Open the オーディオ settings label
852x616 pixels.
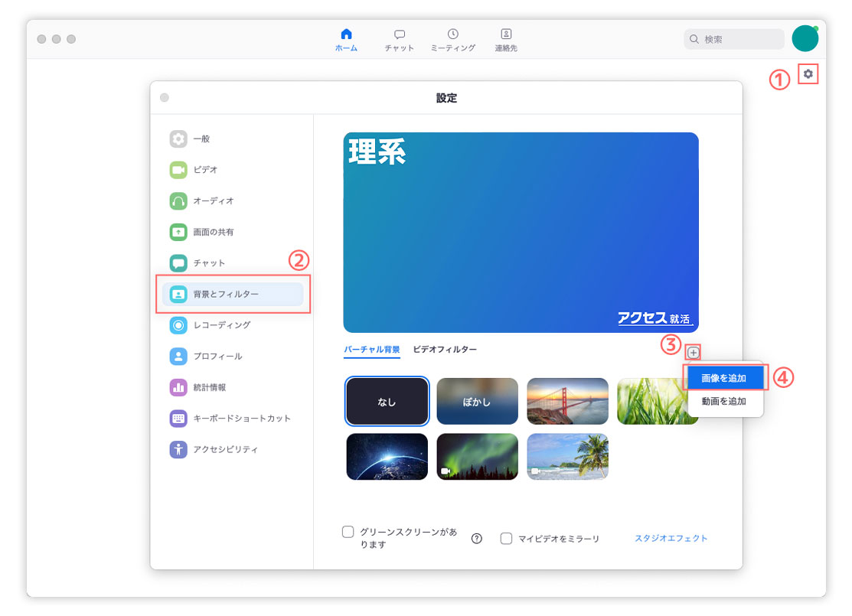(x=214, y=201)
